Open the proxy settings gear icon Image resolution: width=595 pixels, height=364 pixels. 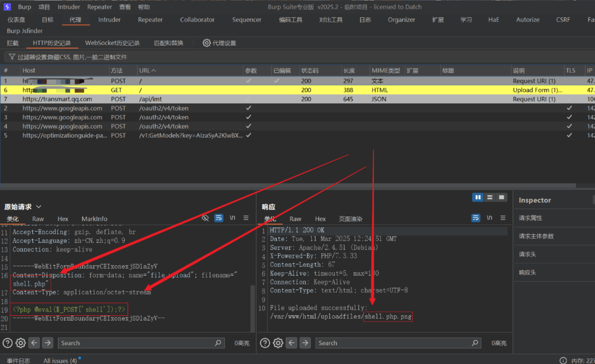click(206, 43)
